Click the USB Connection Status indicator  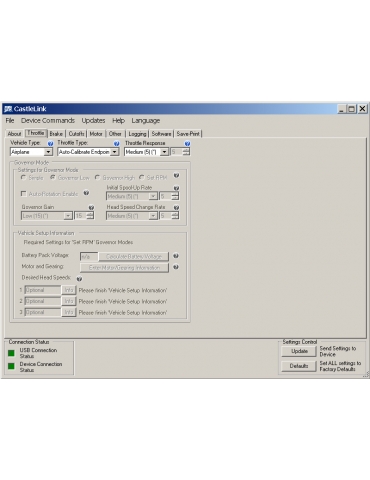(x=11, y=353)
